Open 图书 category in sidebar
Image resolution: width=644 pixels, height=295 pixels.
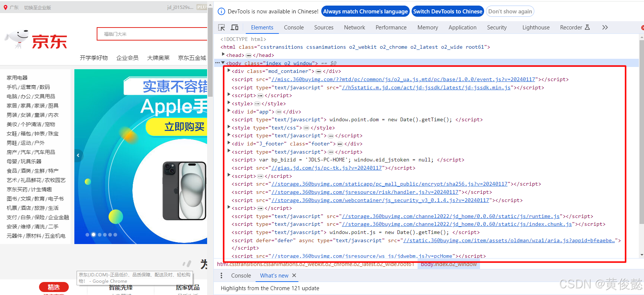(x=12, y=199)
